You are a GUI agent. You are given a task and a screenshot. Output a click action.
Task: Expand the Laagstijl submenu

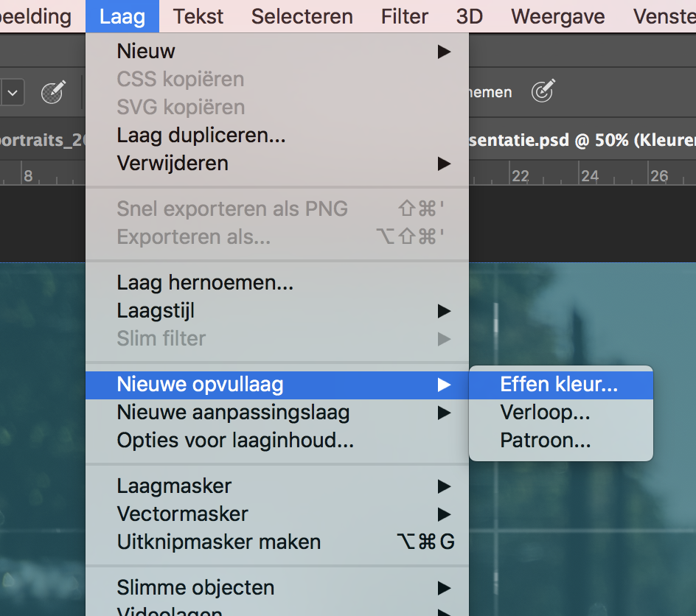pos(277,310)
